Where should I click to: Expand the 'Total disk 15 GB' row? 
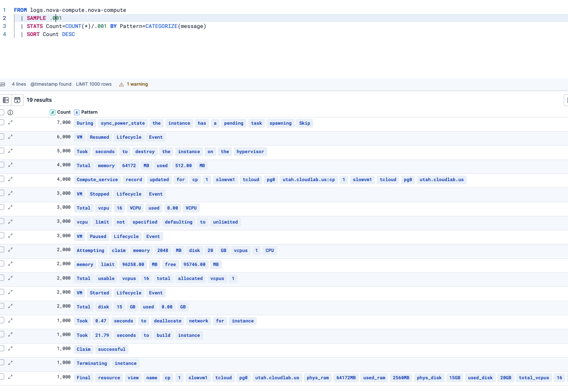[11, 306]
